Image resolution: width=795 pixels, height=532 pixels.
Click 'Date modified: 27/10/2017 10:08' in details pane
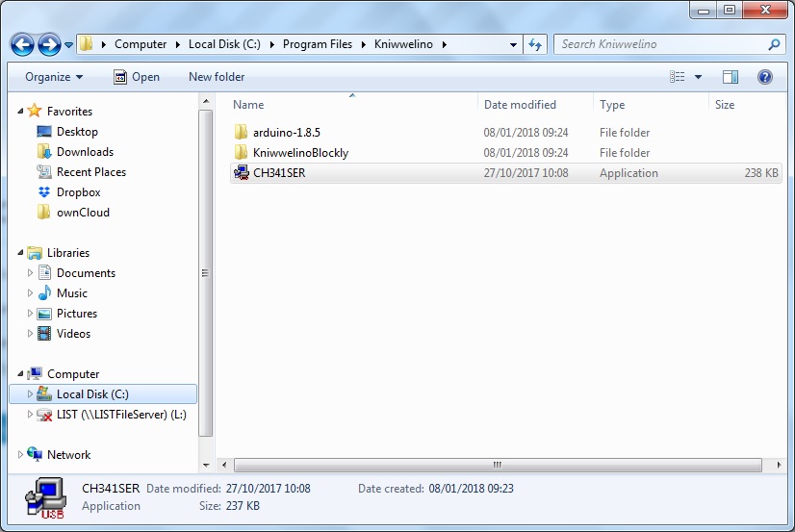(x=228, y=489)
